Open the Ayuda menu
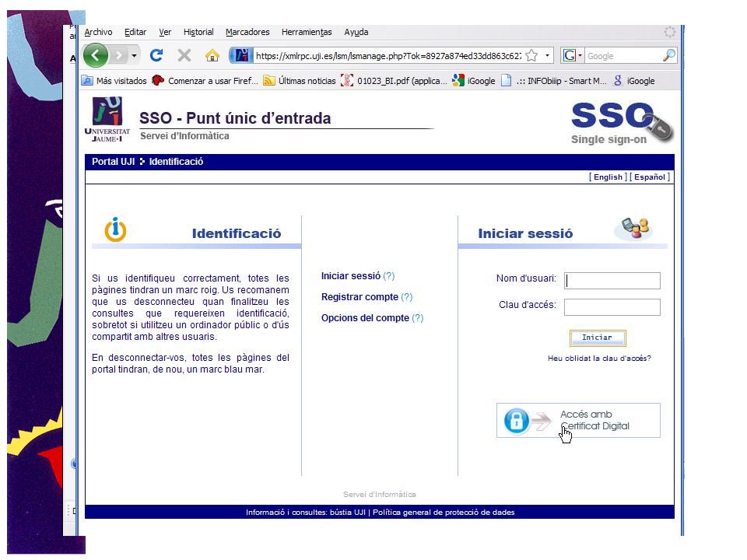 point(356,32)
